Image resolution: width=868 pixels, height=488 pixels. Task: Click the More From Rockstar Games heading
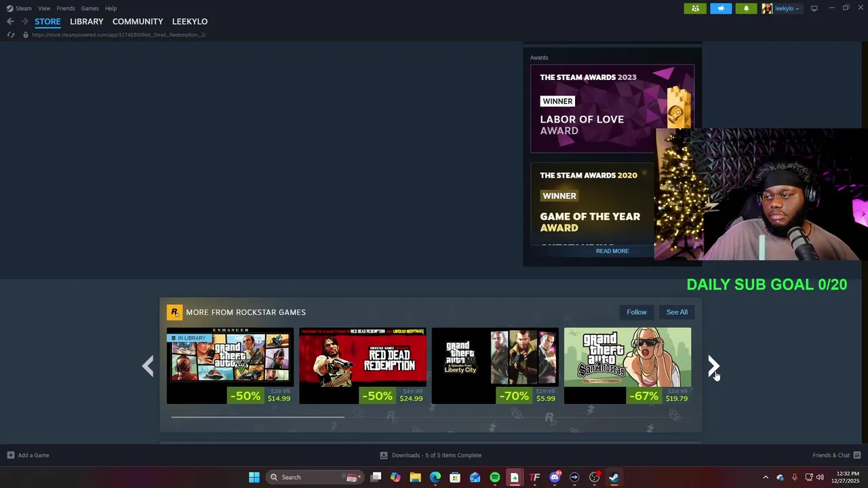click(x=245, y=312)
